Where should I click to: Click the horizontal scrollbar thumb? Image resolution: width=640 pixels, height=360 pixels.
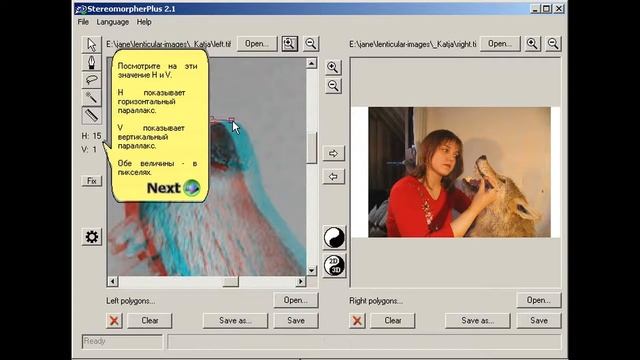(x=231, y=281)
